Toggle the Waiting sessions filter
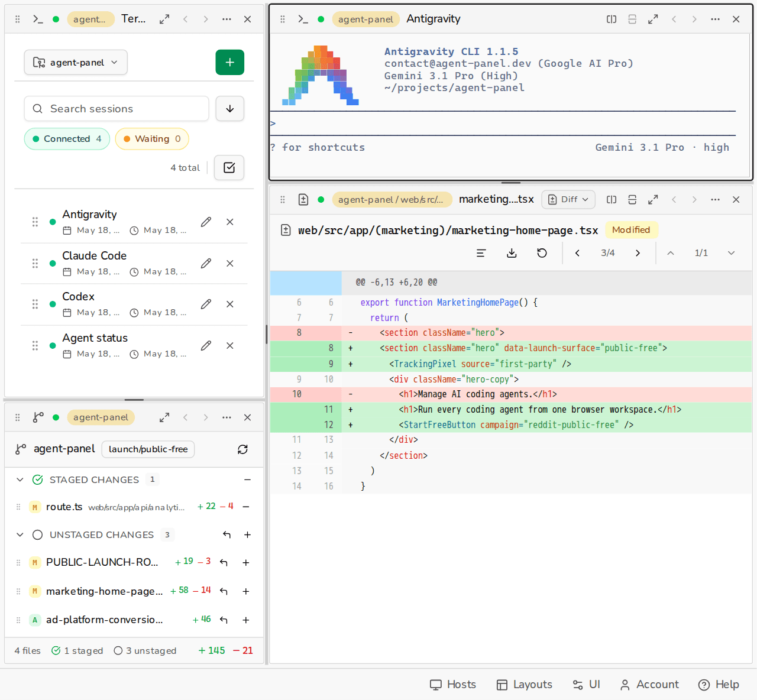Screen dimensions: 757x700 152,139
